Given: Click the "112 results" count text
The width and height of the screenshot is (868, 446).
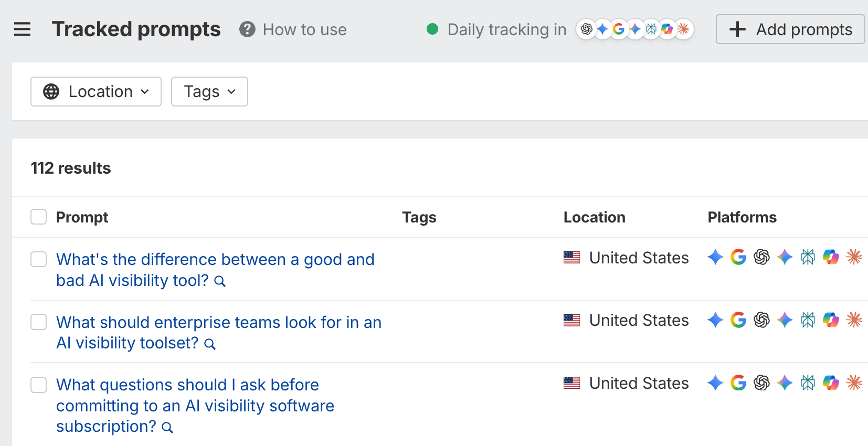Looking at the screenshot, I should 71,168.
